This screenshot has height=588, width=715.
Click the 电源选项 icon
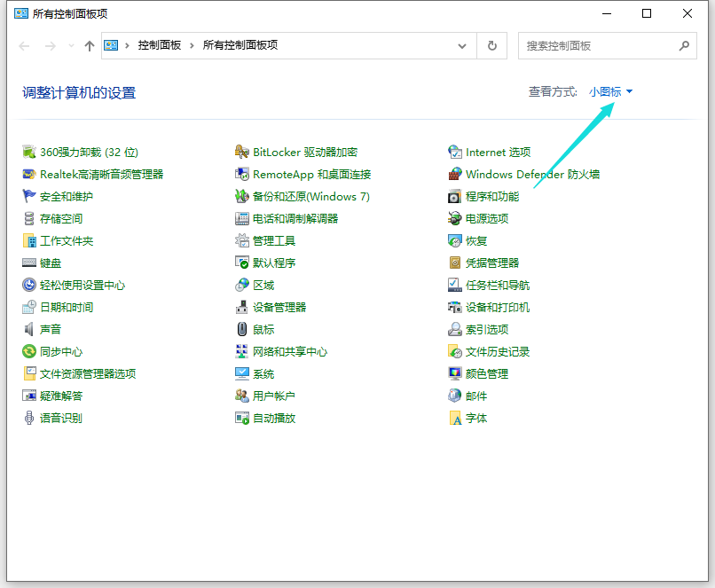[x=455, y=219]
